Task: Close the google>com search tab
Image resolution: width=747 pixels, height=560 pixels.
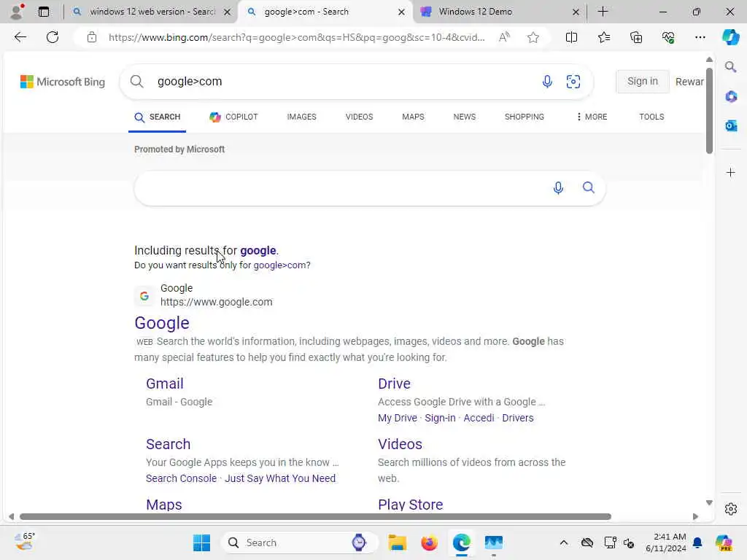Action: coord(401,12)
